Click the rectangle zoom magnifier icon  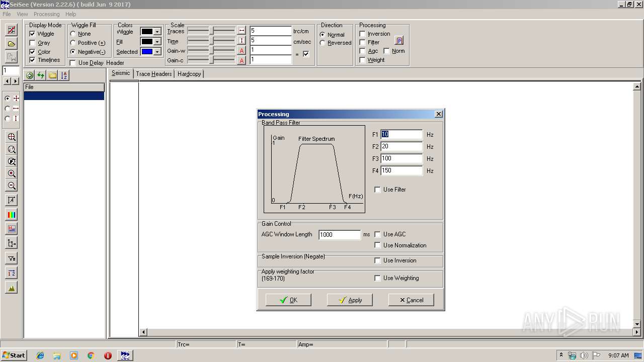pos(12,149)
